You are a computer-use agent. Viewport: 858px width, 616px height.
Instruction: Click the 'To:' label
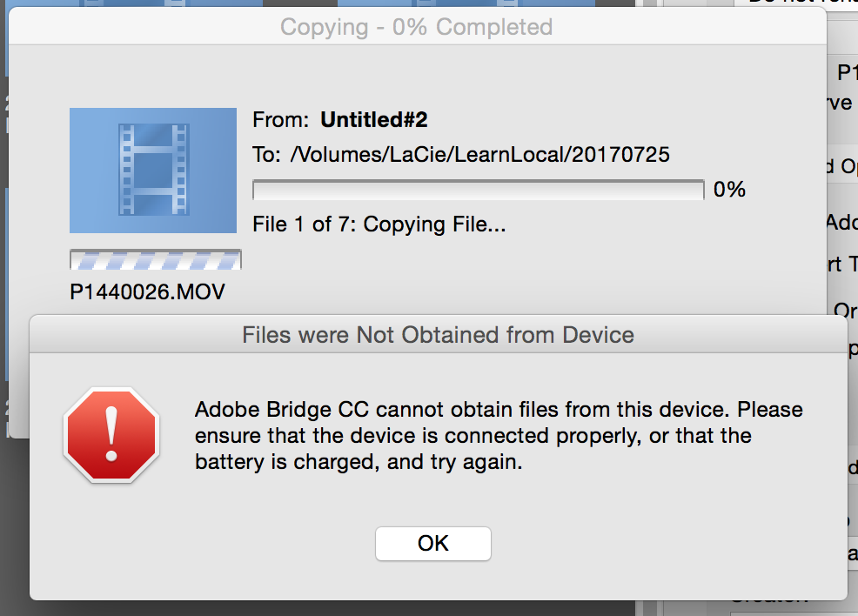pos(266,155)
